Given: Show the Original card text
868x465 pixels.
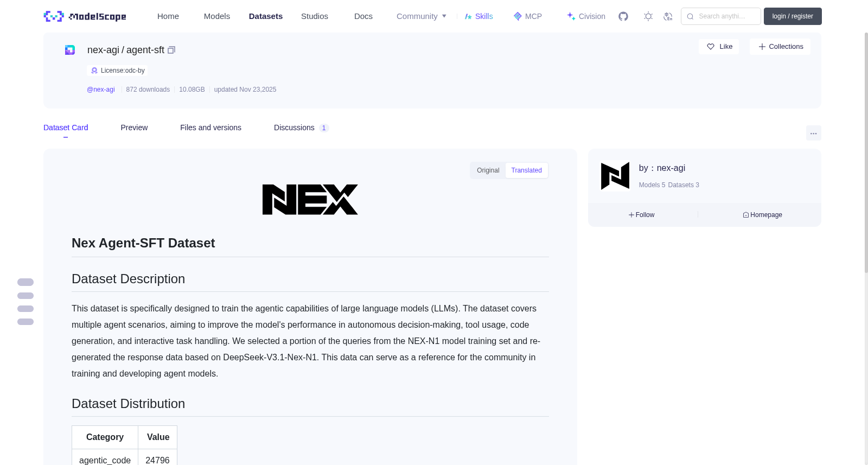Looking at the screenshot, I should (x=488, y=170).
